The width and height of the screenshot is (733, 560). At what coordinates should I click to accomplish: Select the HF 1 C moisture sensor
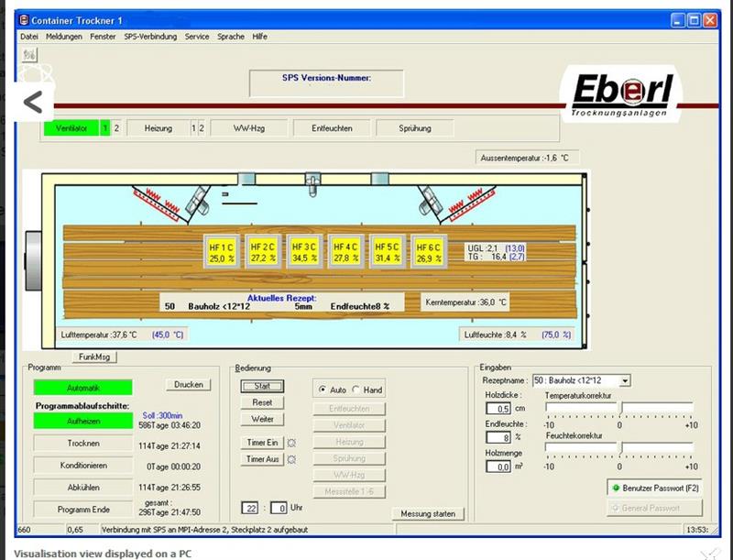pyautogui.click(x=222, y=252)
